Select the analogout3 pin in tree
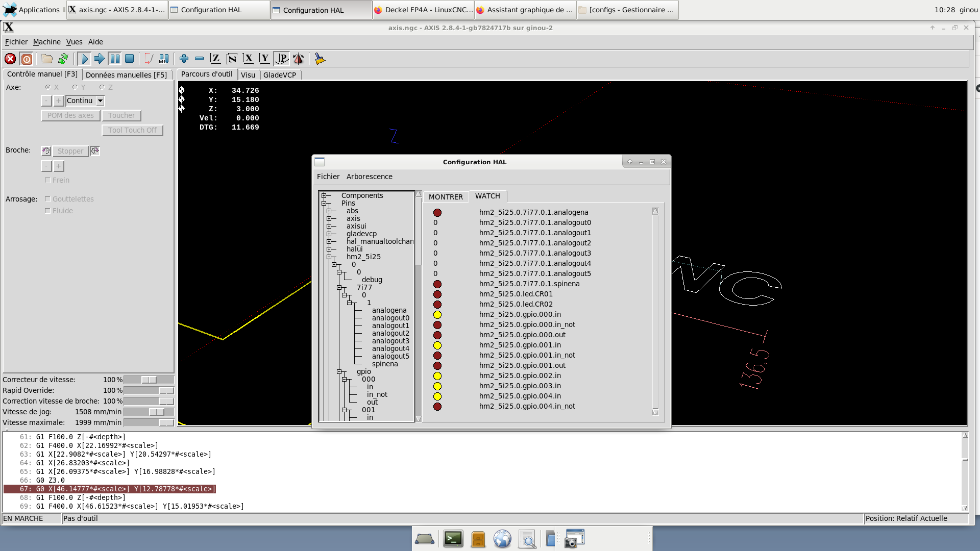Image resolution: width=980 pixels, height=551 pixels. [x=390, y=341]
